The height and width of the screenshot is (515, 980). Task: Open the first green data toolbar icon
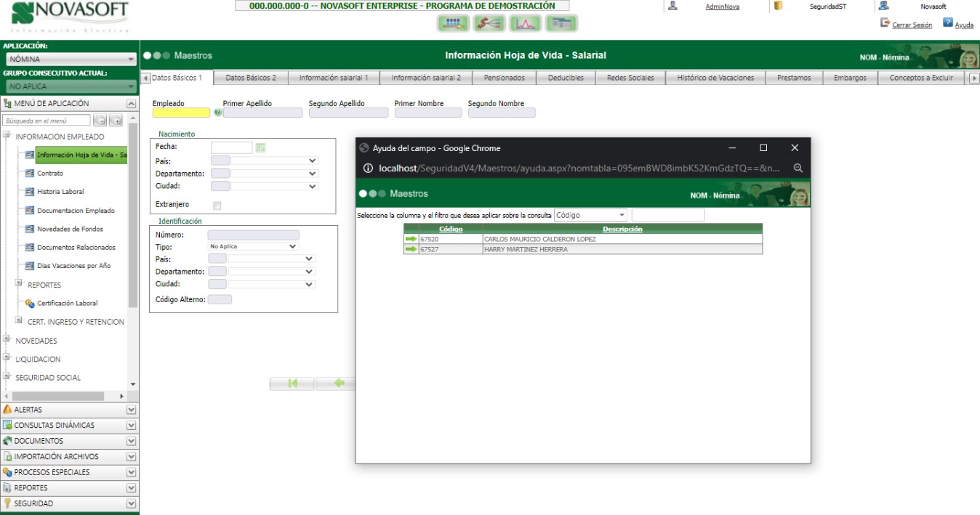pos(454,23)
